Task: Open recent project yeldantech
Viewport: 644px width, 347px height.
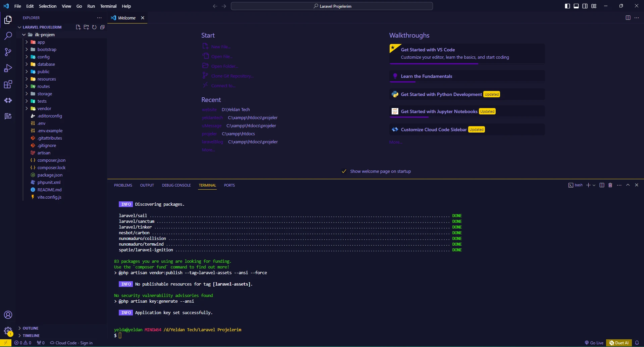Action: [x=212, y=118]
